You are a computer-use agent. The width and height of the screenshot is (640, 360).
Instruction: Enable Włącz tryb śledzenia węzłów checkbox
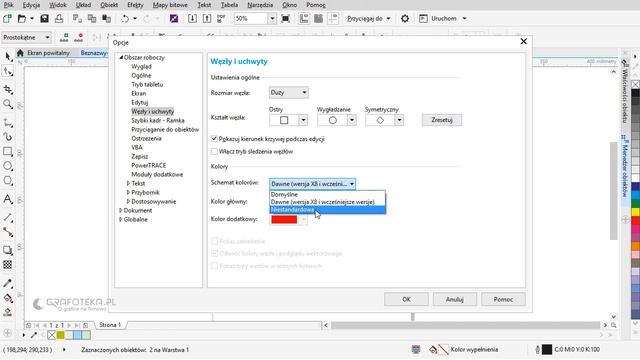(214, 151)
